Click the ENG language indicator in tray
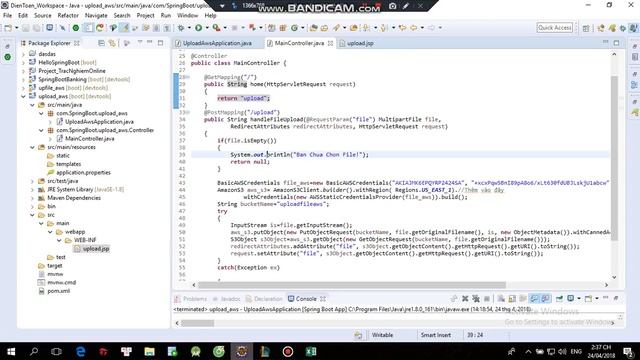Image resolution: width=640 pixels, height=360 pixels. tap(576, 351)
